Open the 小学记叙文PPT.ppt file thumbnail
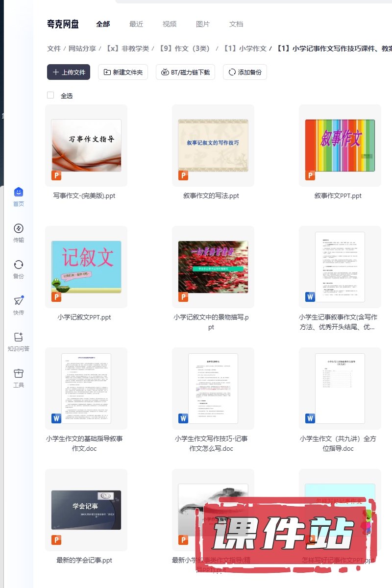 [86, 267]
